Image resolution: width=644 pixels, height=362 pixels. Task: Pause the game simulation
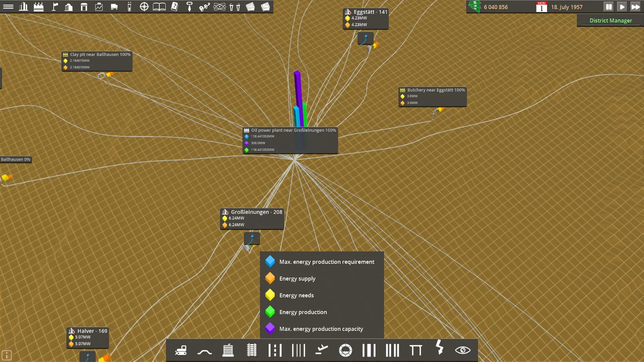point(608,6)
